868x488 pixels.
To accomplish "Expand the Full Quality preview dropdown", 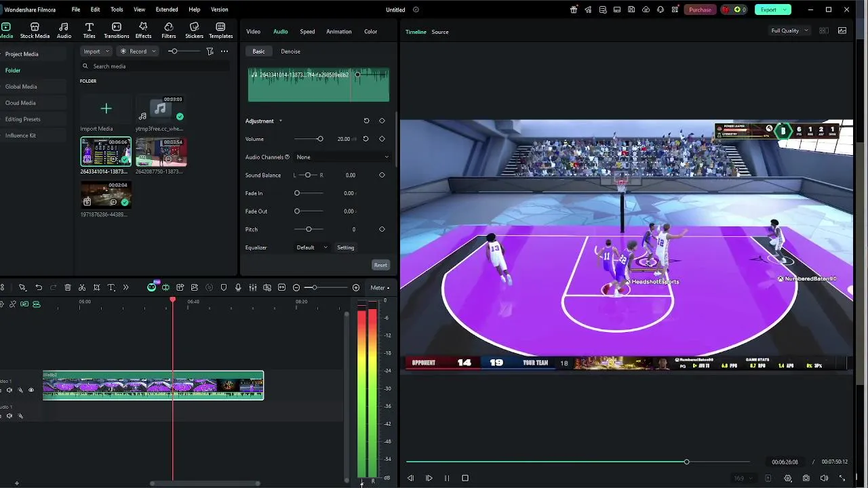I will [790, 30].
